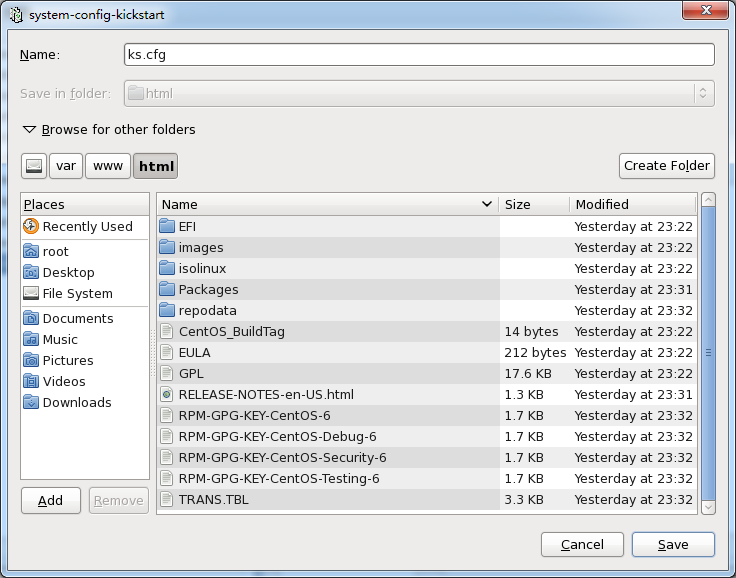
Task: Toggle sort order via Name column arrow
Action: [487, 204]
